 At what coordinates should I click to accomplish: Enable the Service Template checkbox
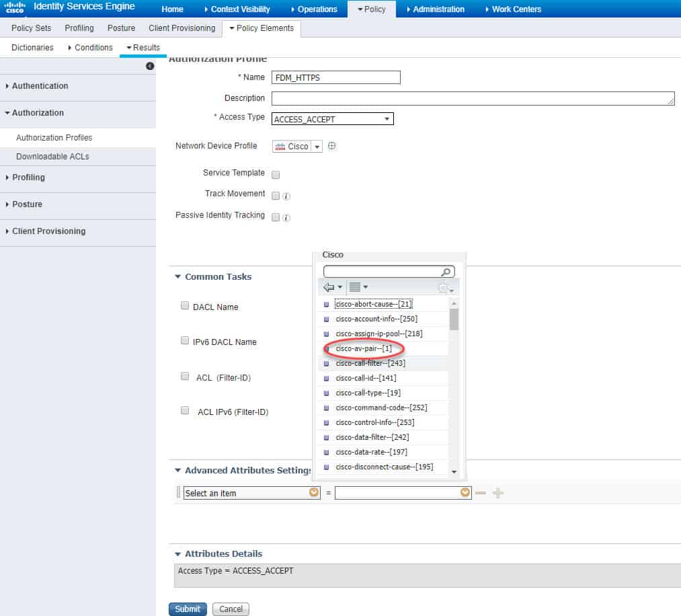pyautogui.click(x=276, y=175)
